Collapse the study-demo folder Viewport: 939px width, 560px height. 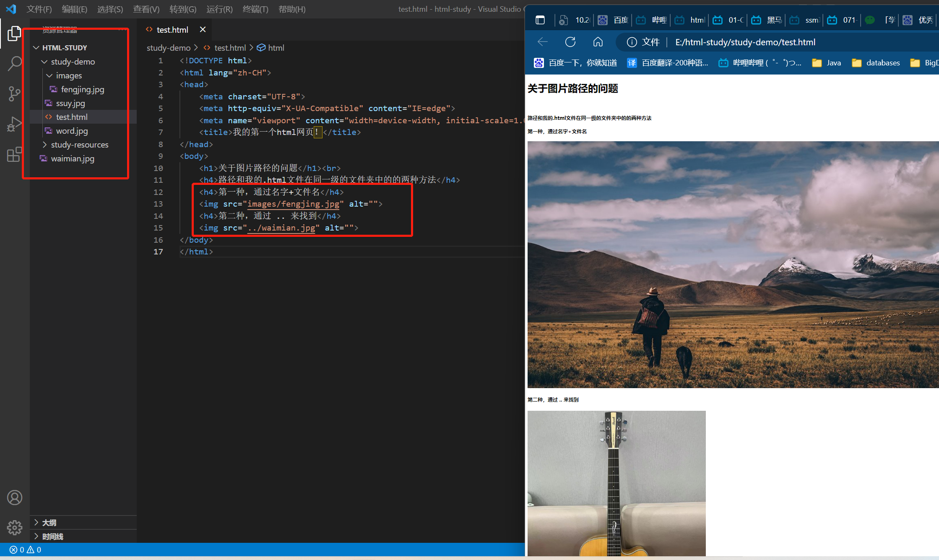pyautogui.click(x=44, y=62)
